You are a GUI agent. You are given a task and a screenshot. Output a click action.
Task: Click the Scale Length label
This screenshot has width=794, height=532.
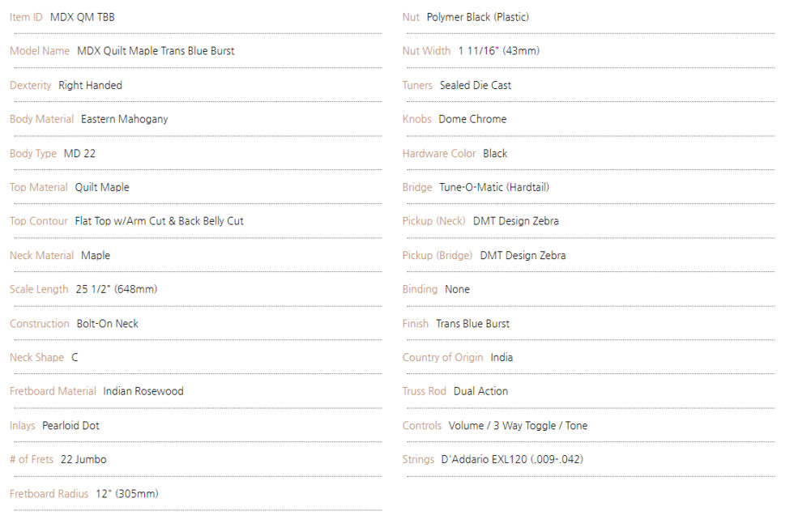[39, 289]
